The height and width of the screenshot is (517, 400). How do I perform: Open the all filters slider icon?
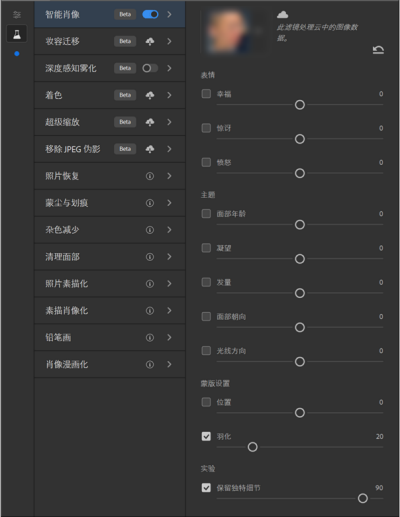click(17, 15)
